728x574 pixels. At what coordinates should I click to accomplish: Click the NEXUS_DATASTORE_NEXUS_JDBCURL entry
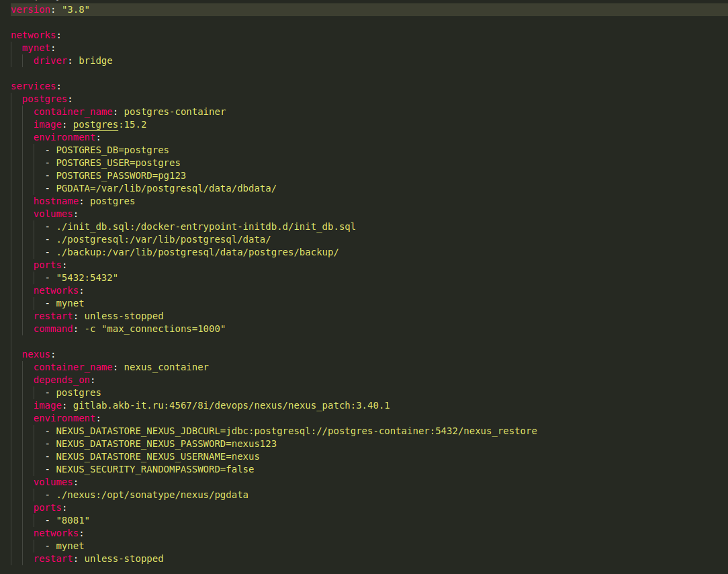[x=297, y=432]
